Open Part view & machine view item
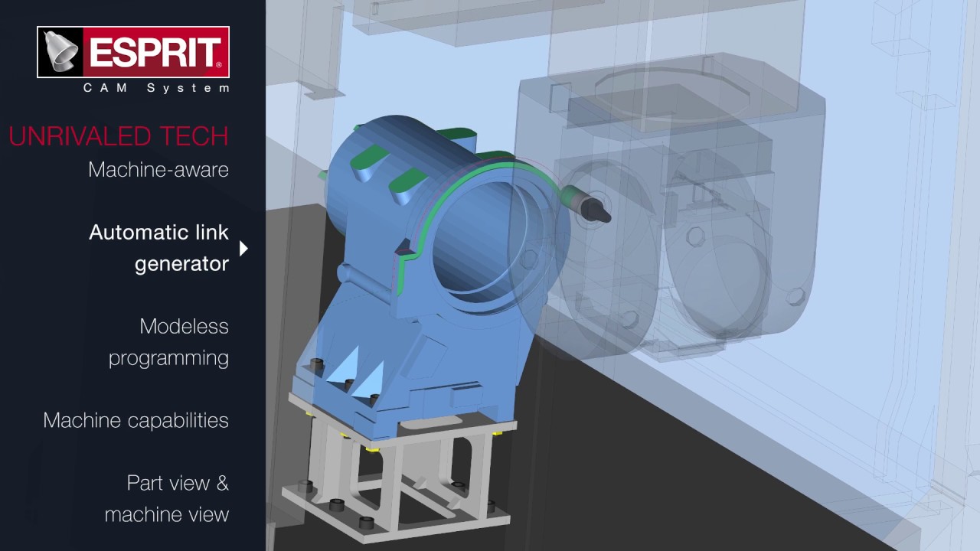 click(x=167, y=498)
